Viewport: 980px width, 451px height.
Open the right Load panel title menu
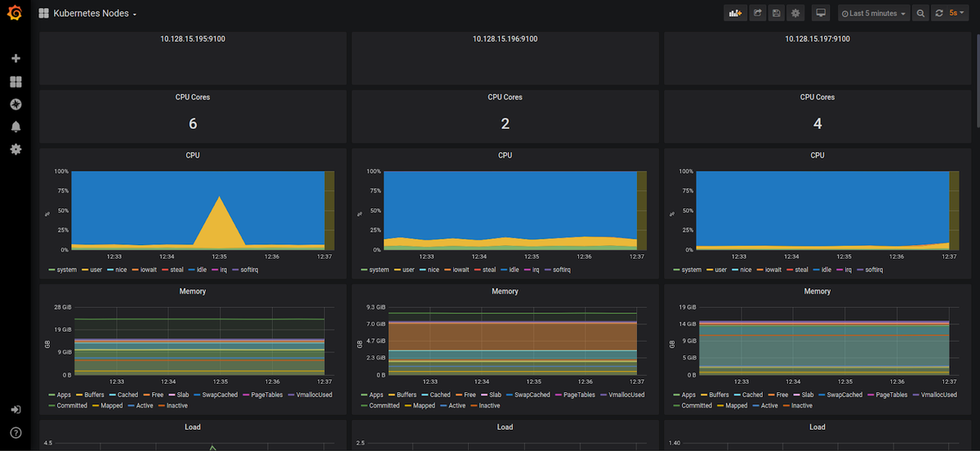click(817, 426)
